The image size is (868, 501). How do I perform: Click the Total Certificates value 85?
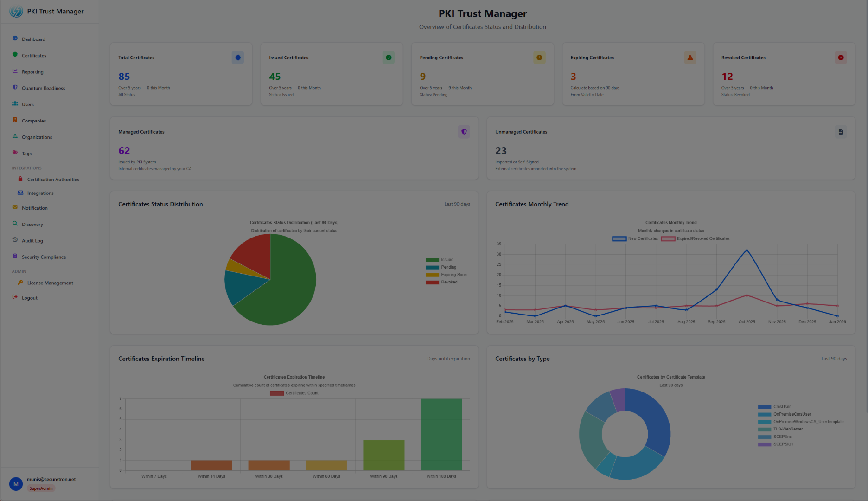pyautogui.click(x=124, y=77)
